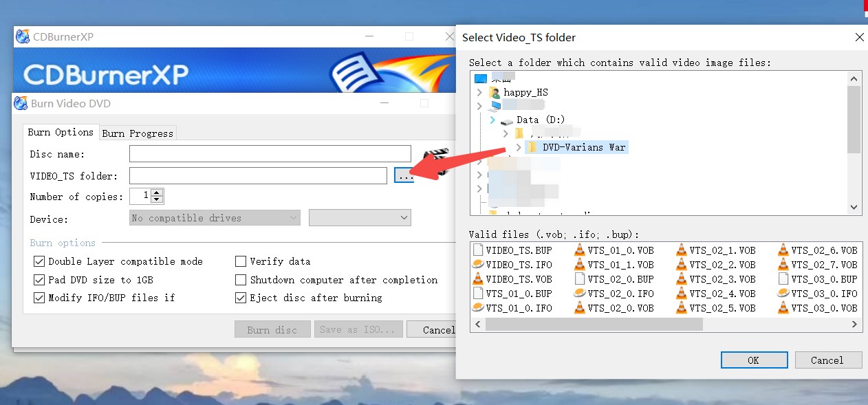This screenshot has height=405, width=868.
Task: Select the happy_HS tree entry
Action: [x=525, y=92]
